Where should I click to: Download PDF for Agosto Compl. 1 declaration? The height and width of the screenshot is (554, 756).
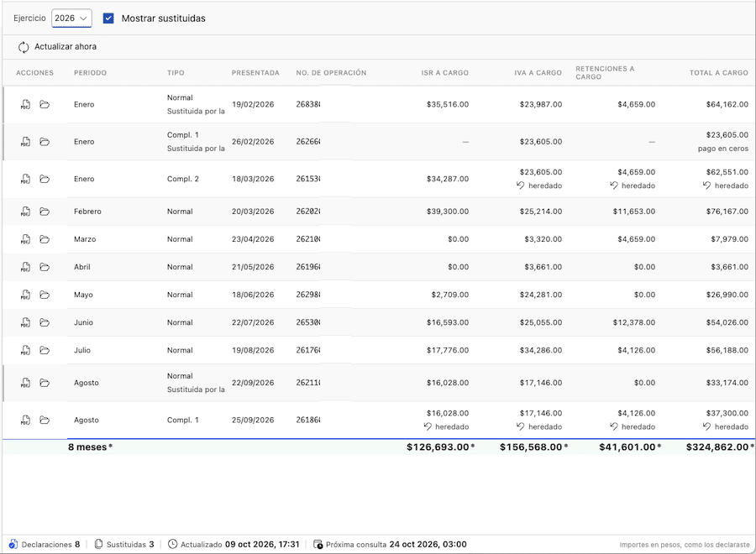25,420
